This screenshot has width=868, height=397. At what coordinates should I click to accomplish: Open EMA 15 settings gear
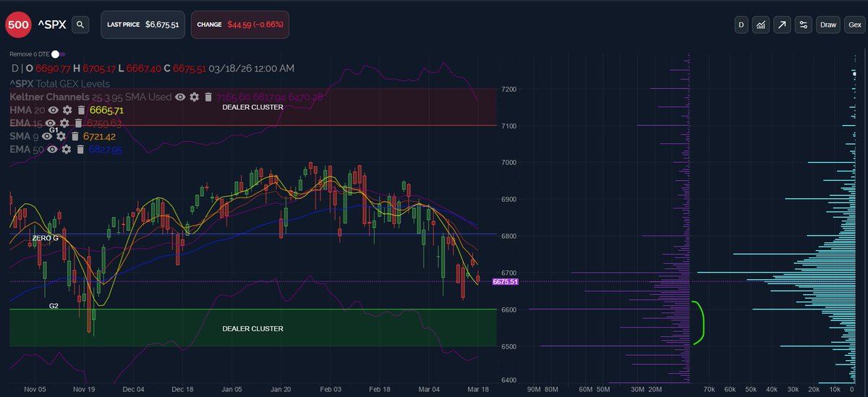coord(64,123)
